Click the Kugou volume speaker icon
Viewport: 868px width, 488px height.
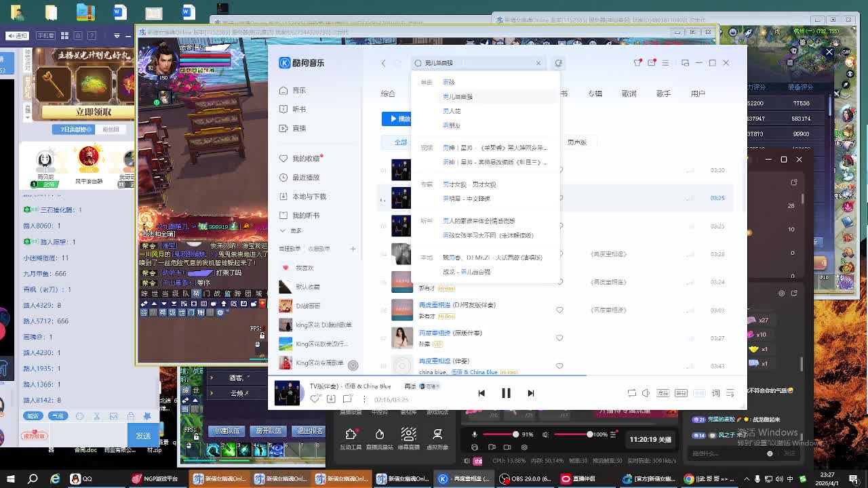tap(646, 393)
